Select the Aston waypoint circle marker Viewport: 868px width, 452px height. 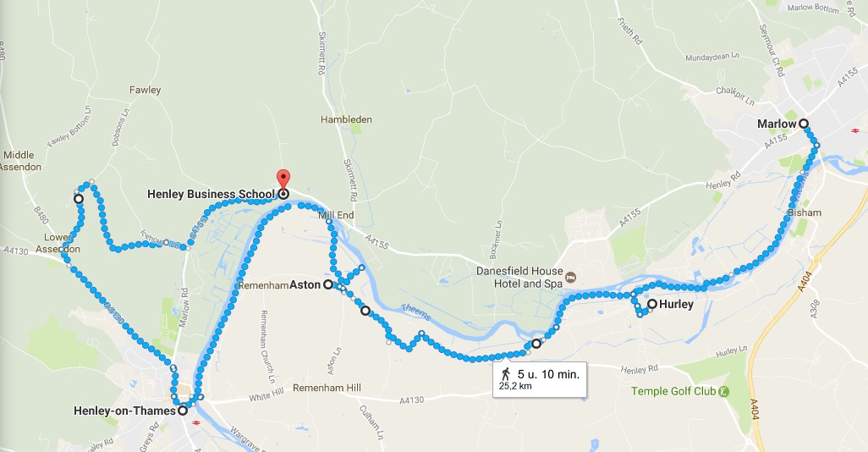point(327,284)
